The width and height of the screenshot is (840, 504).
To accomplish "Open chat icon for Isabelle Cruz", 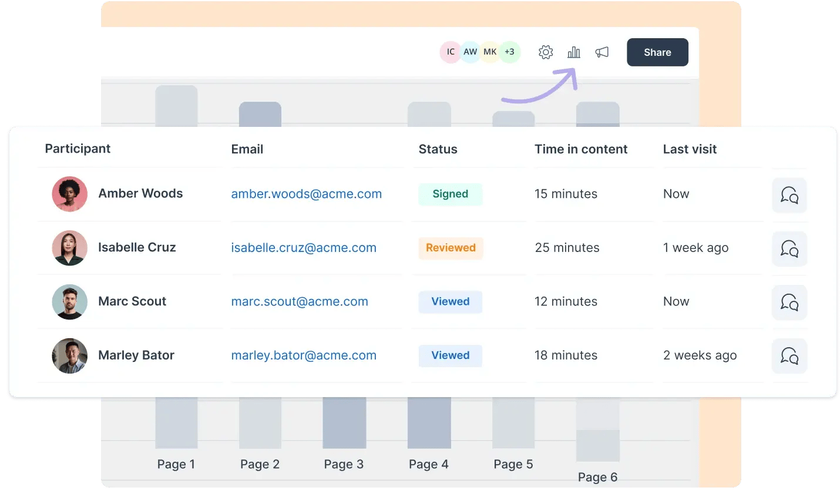I will pyautogui.click(x=789, y=249).
